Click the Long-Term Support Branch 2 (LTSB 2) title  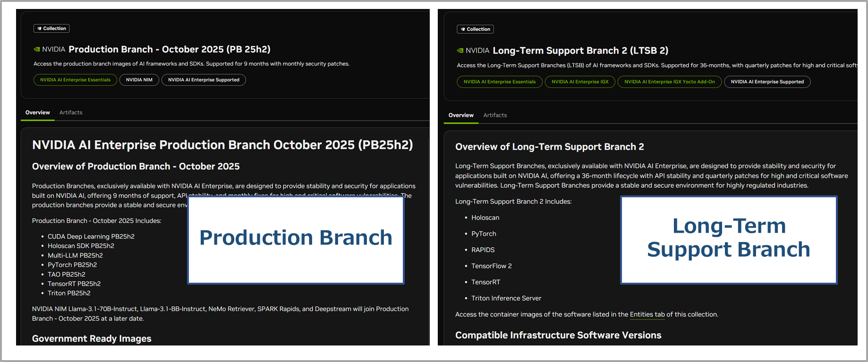(580, 51)
